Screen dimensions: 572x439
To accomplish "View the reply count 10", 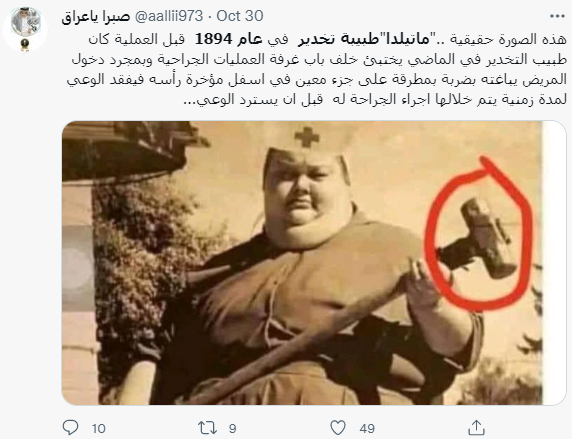I will [x=98, y=428].
